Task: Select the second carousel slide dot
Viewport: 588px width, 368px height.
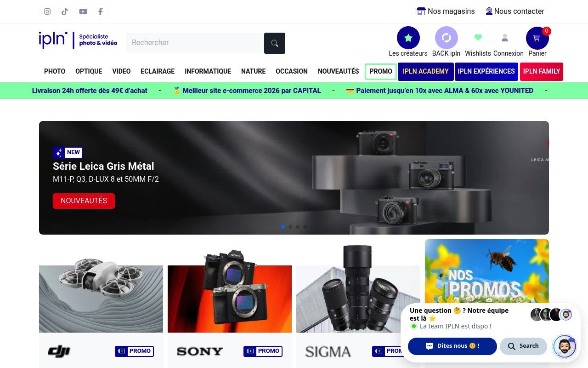Action: click(290, 227)
